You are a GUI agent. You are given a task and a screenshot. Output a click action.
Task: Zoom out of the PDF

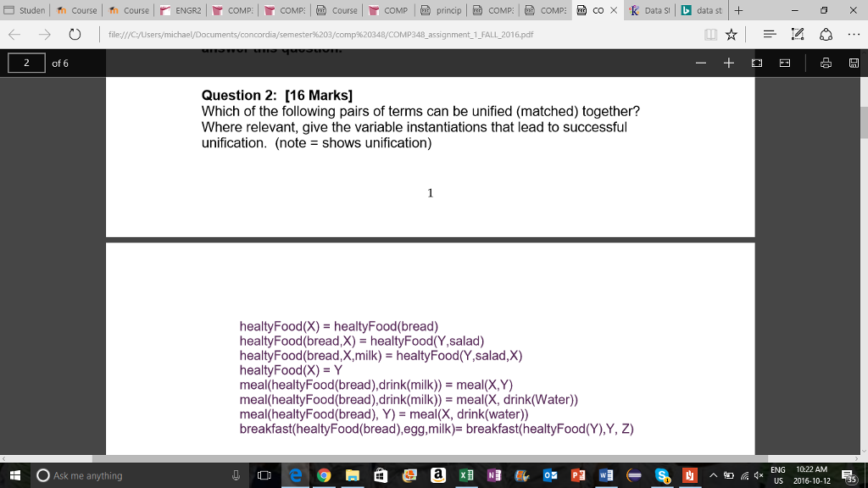701,63
